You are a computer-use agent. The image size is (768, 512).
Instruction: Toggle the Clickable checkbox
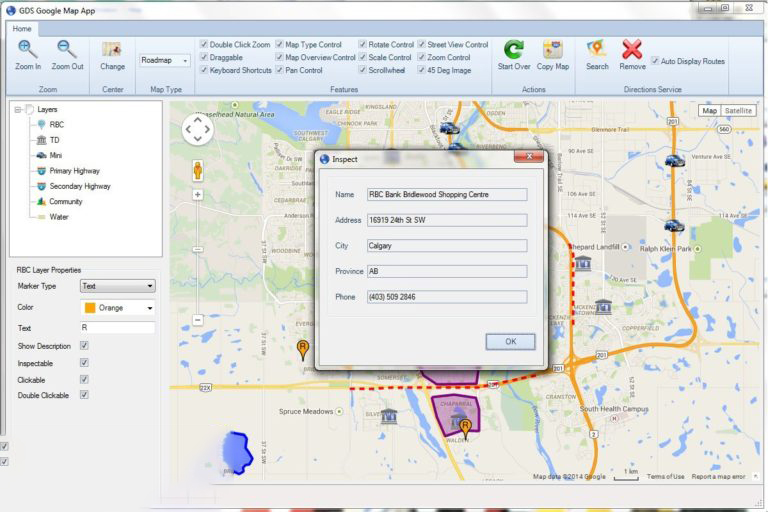(x=84, y=379)
